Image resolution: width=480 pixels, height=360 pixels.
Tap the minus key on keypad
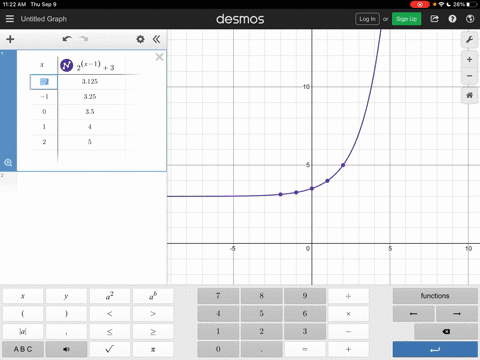pyautogui.click(x=348, y=332)
